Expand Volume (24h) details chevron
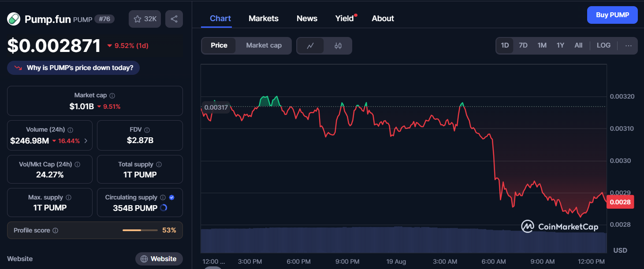The width and height of the screenshot is (644, 269). (86, 141)
